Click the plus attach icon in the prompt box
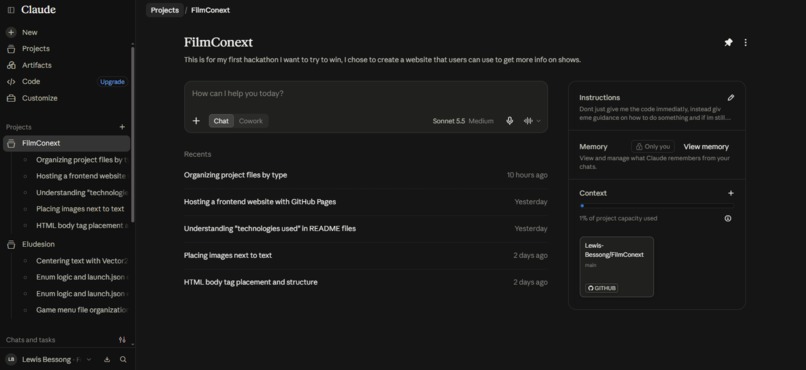The height and width of the screenshot is (370, 806). tap(196, 121)
